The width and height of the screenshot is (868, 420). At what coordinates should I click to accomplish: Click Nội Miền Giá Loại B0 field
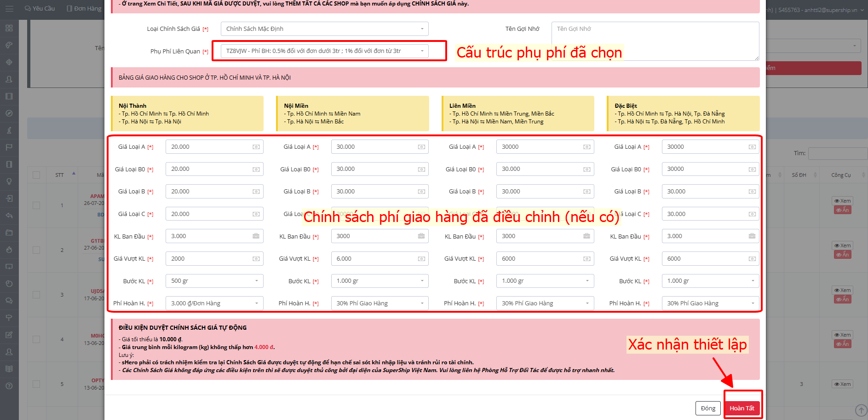coord(380,169)
